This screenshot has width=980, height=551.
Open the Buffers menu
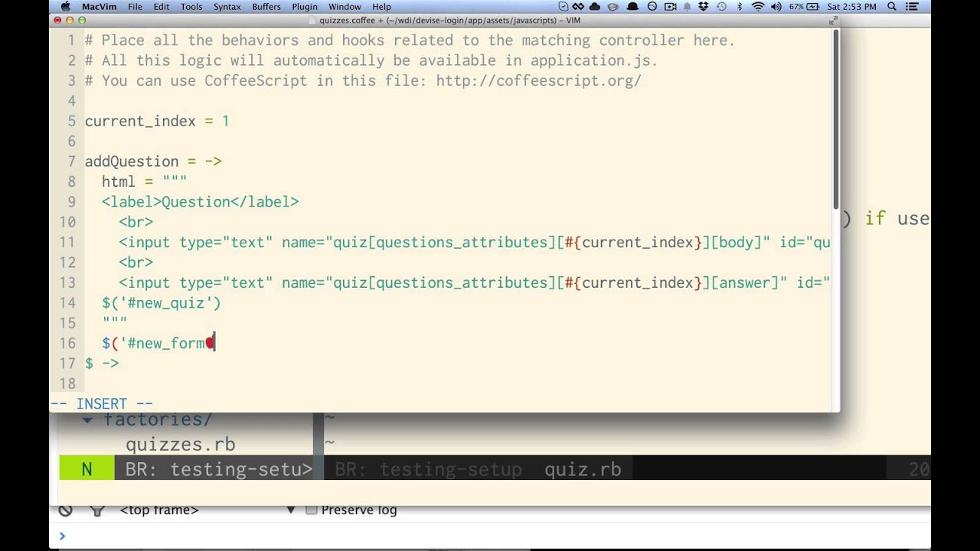click(266, 7)
